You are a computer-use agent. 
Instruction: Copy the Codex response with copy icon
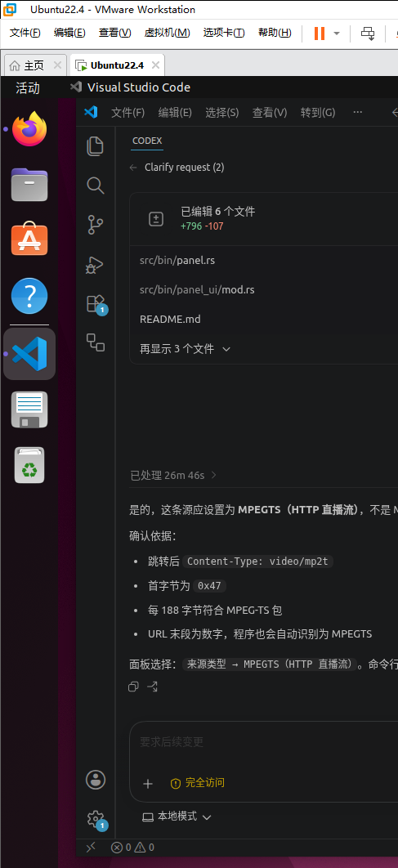click(x=133, y=687)
